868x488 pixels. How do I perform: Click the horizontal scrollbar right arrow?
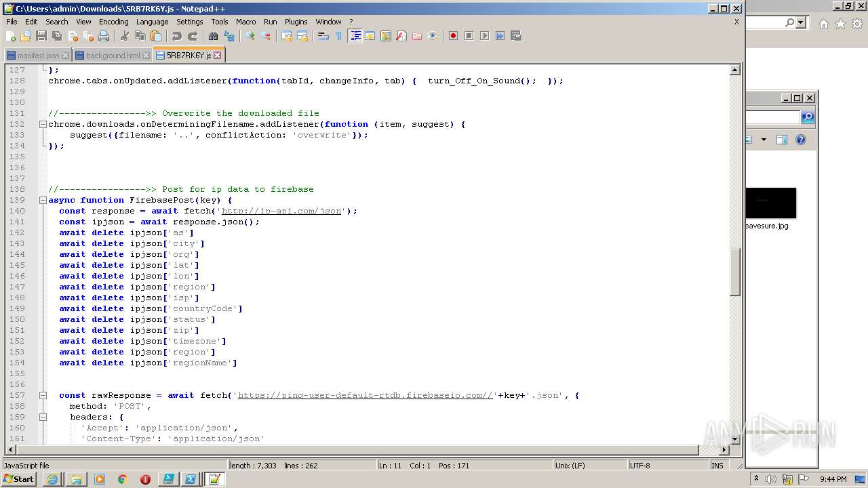pyautogui.click(x=724, y=450)
